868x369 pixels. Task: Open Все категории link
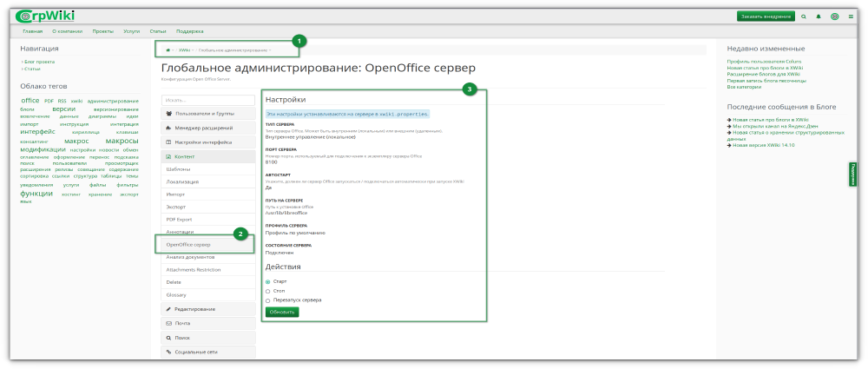(x=744, y=87)
